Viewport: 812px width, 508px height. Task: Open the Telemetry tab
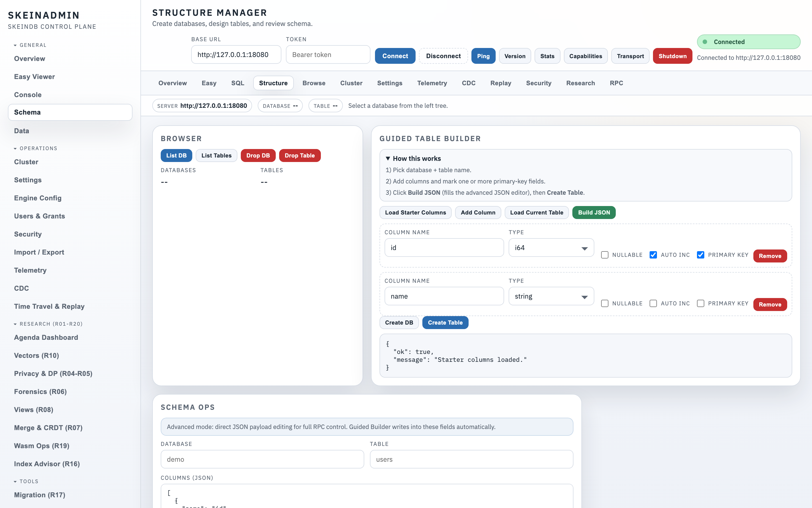(x=432, y=83)
